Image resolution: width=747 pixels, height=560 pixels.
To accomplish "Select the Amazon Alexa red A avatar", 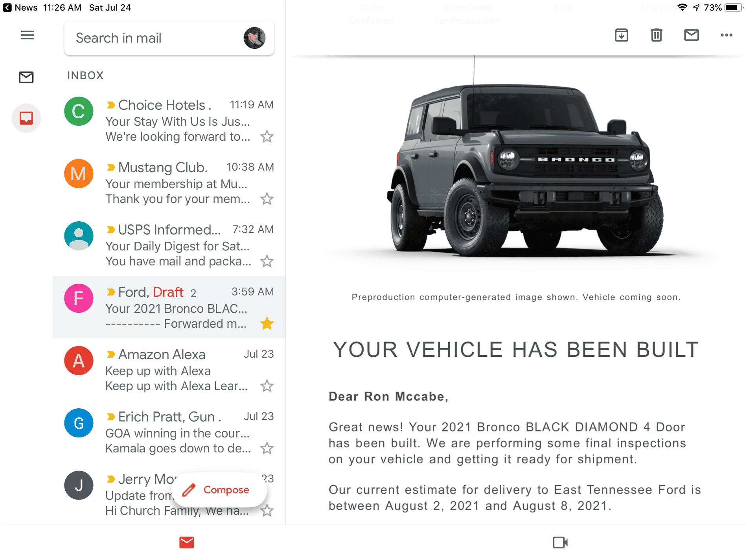I will click(79, 360).
